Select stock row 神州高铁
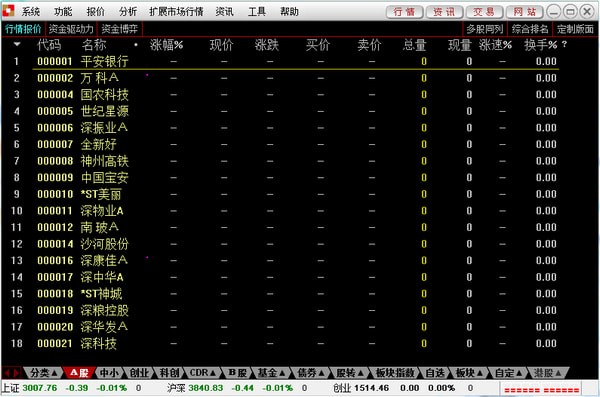 tap(285, 161)
